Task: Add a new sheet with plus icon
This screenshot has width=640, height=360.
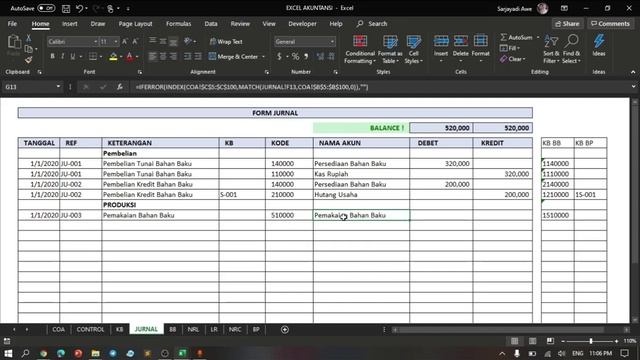Action: coord(285,329)
